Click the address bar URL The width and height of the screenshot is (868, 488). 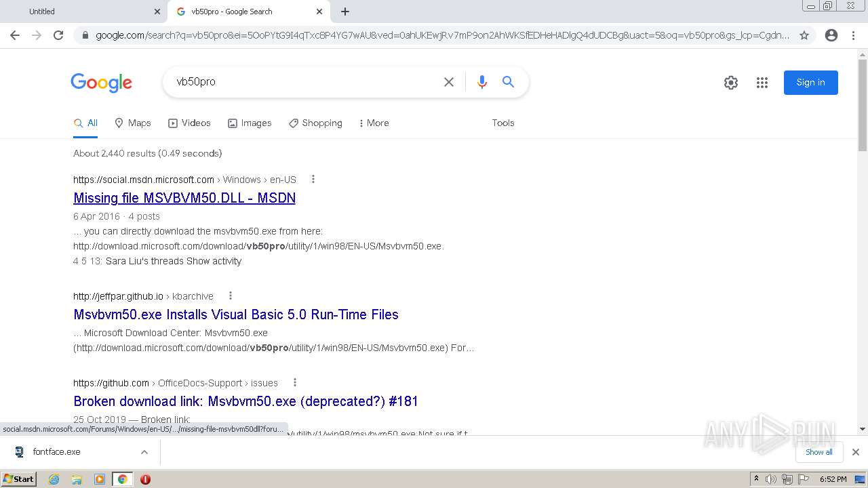(x=442, y=35)
